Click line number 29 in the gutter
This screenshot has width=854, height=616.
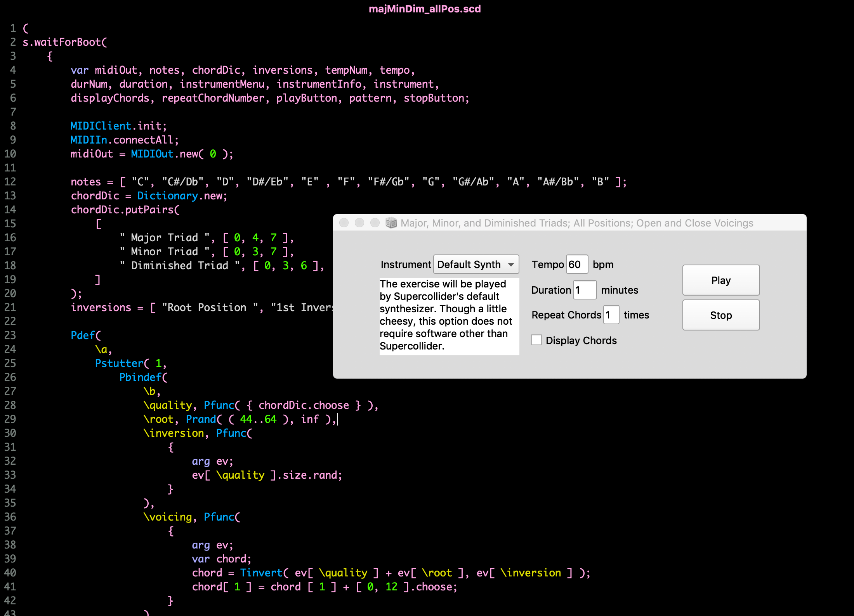click(x=10, y=419)
